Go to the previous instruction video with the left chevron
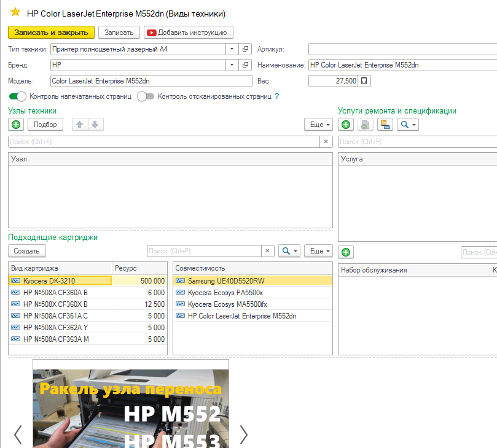The image size is (497, 448). click(18, 434)
